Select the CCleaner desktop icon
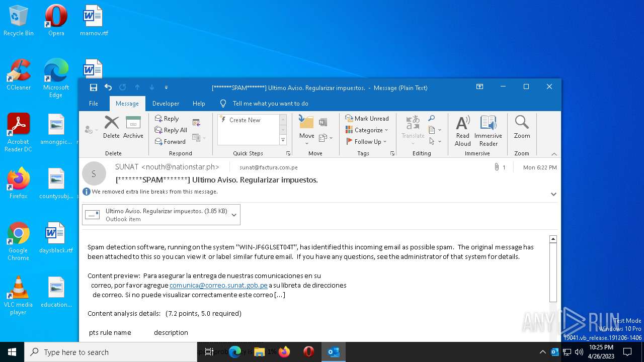Screen dimensions: 644x362 (19, 75)
